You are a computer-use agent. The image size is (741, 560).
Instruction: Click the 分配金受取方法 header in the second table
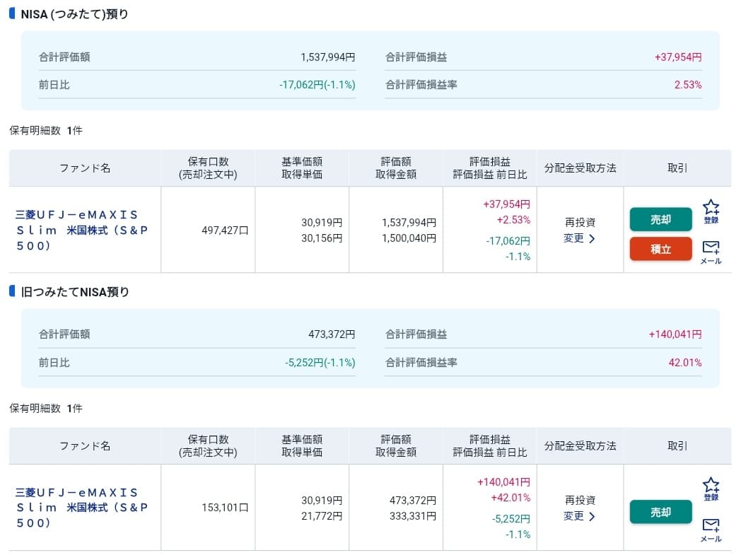pos(580,446)
